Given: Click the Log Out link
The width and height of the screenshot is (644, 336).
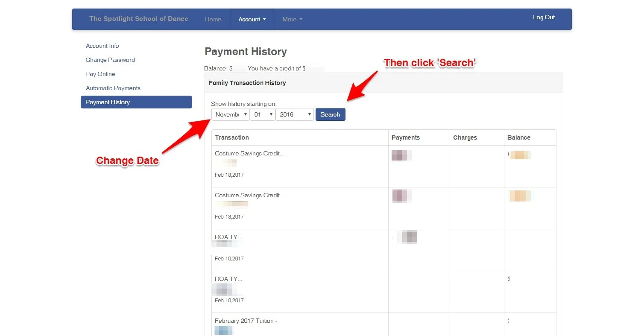Looking at the screenshot, I should pyautogui.click(x=544, y=17).
